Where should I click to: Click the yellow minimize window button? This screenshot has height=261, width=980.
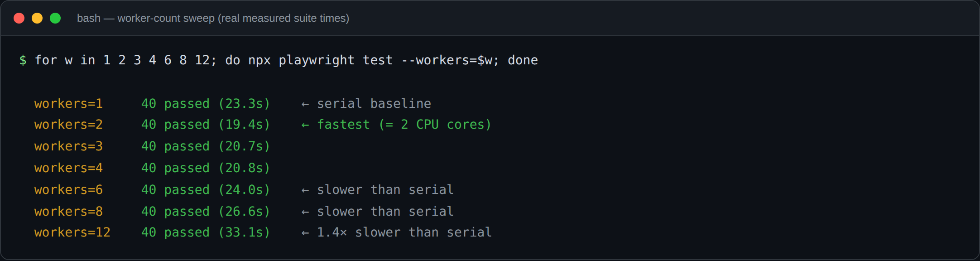point(37,18)
